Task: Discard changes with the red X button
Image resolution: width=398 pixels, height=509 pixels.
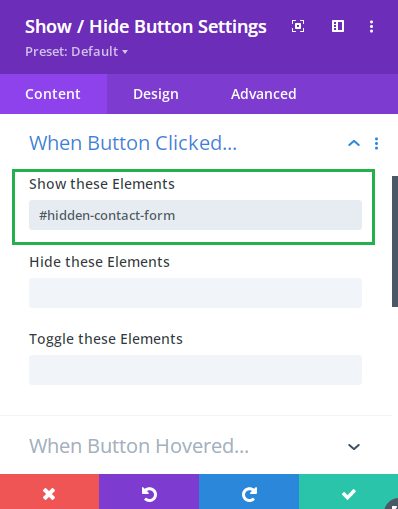Action: [x=49, y=492]
